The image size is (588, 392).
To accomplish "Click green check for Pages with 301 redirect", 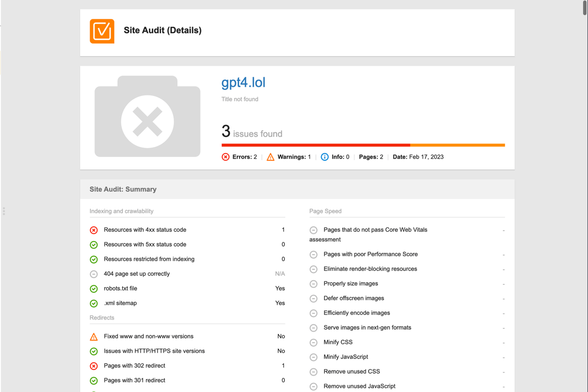I will (94, 381).
